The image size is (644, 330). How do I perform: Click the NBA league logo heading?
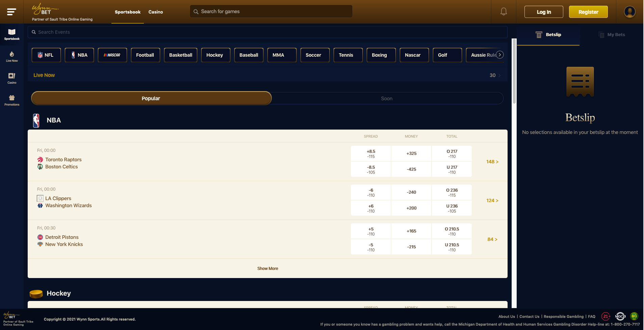[x=36, y=120]
